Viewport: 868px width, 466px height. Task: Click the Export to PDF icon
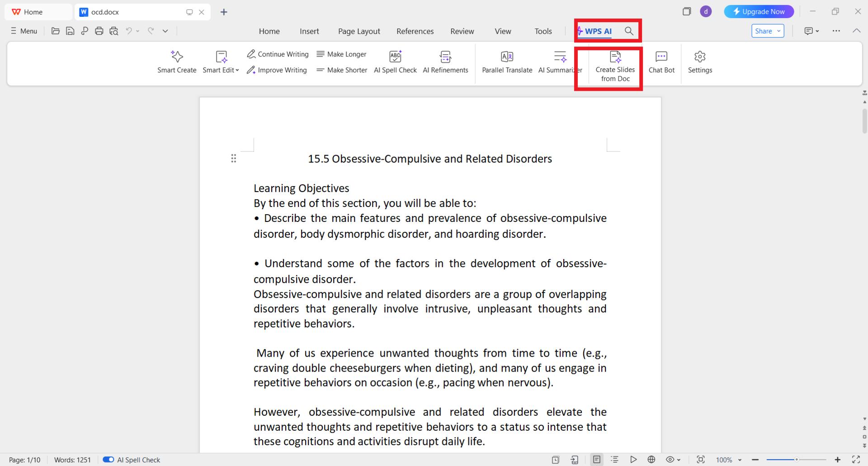(85, 31)
